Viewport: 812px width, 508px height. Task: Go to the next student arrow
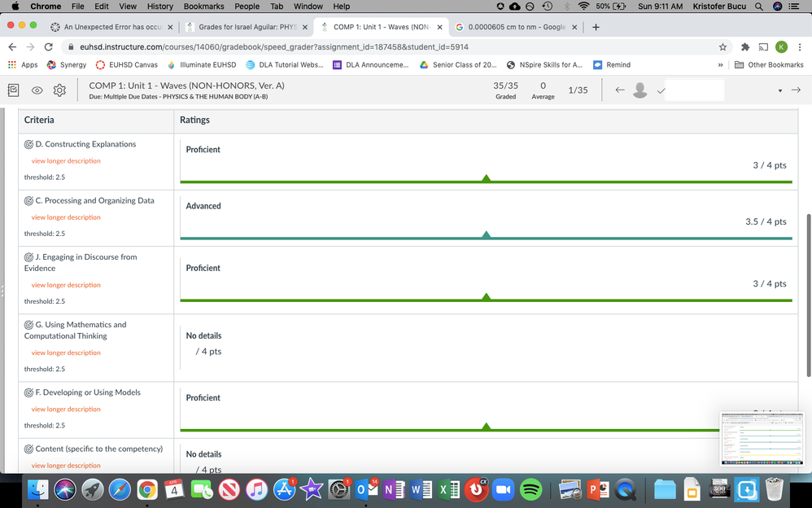point(796,90)
